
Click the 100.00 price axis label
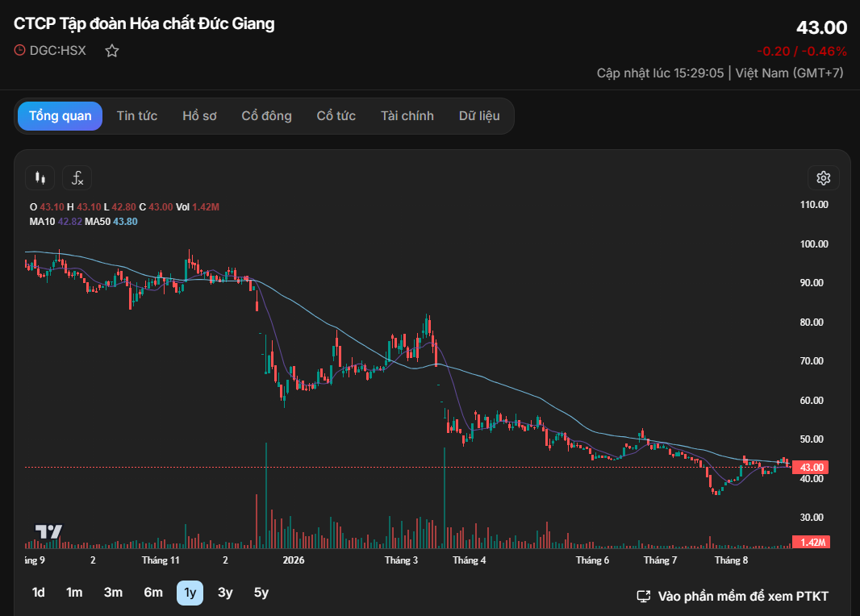[814, 243]
